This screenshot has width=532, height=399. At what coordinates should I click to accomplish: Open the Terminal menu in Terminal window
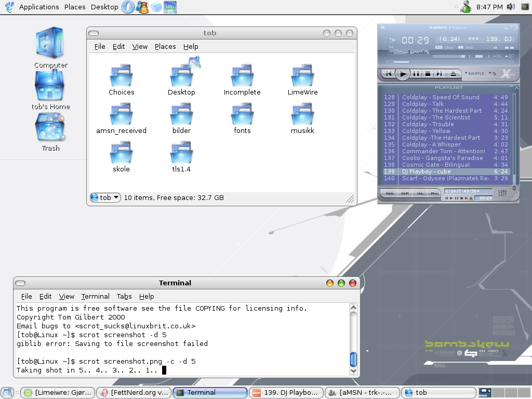pos(96,296)
